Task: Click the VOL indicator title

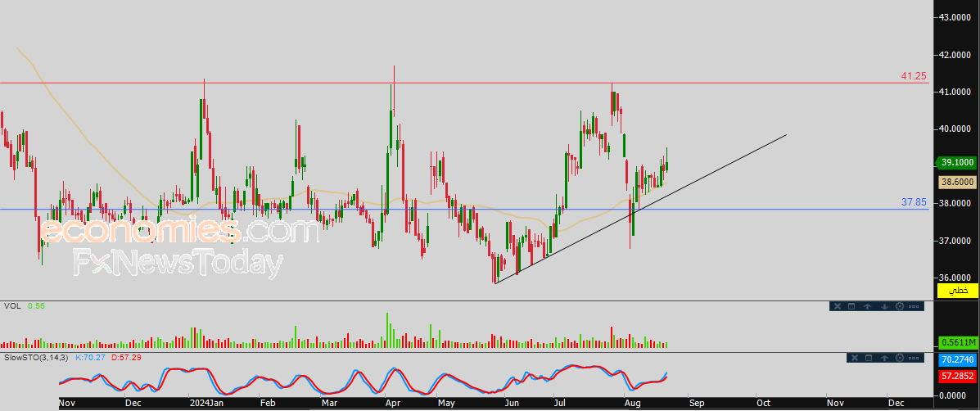Action: coord(11,306)
